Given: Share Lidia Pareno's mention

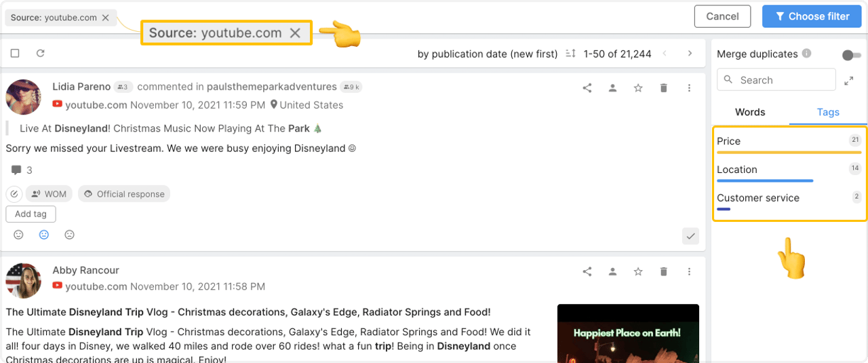Looking at the screenshot, I should tap(587, 88).
